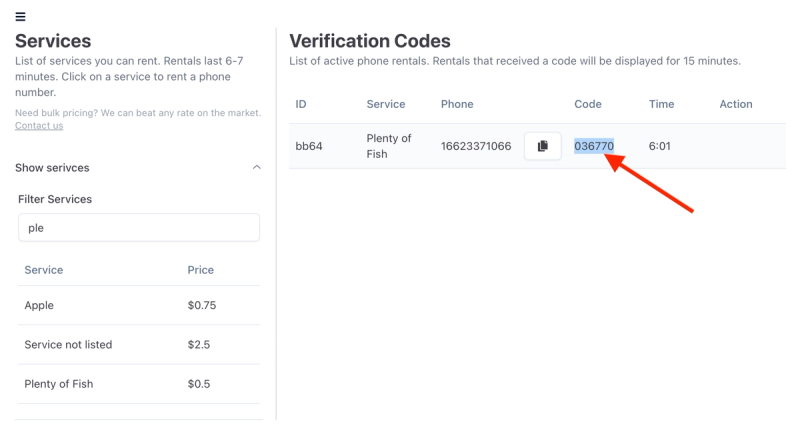Click phone number 16623371066
800x435 pixels.
click(476, 146)
